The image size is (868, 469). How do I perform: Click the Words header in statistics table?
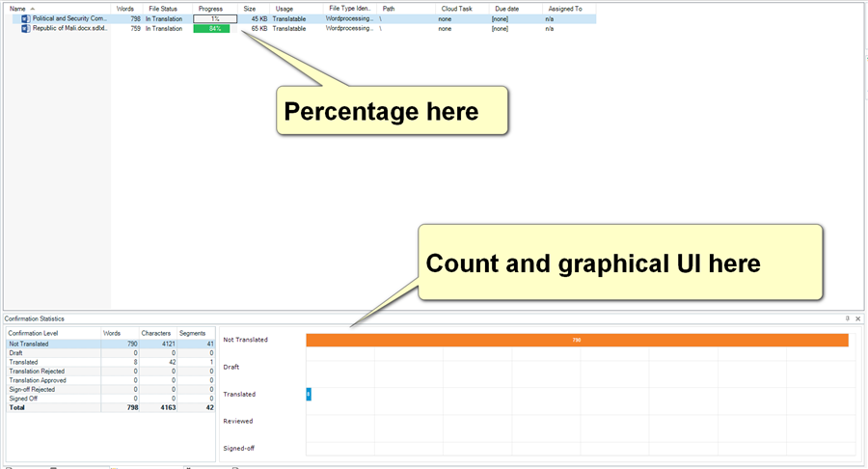click(x=111, y=333)
